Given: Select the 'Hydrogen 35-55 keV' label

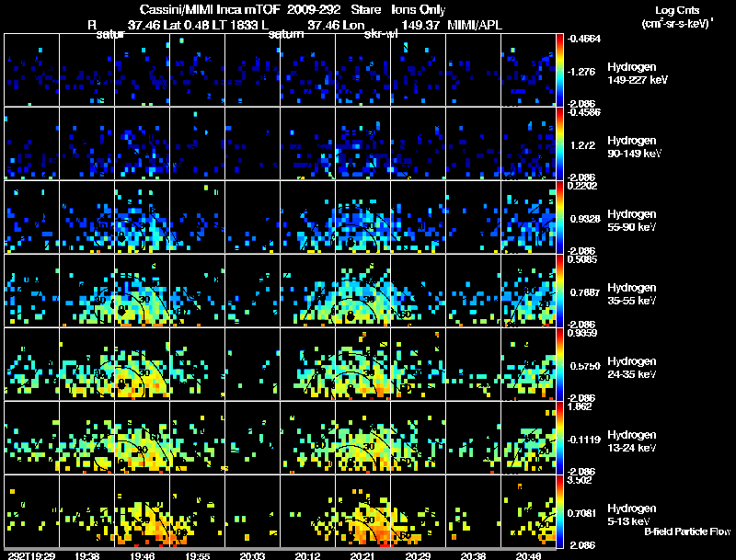Looking at the screenshot, I should (632, 294).
